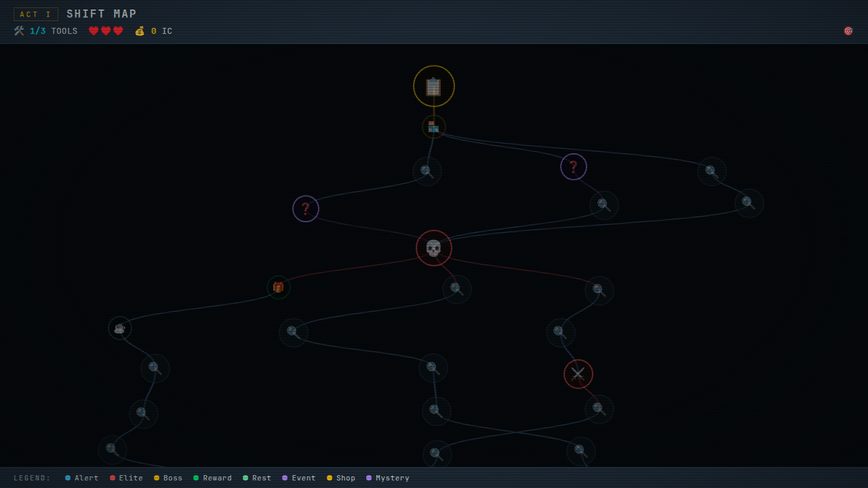Click the money bag coin icon
868x488 pixels.
click(x=140, y=31)
